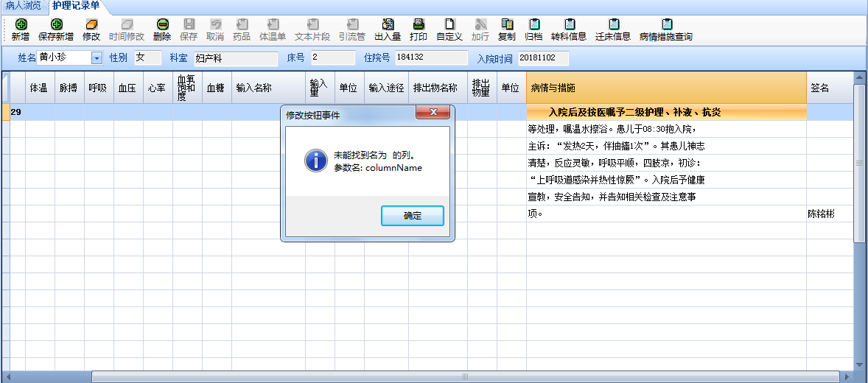Viewport: 868px width, 383px height.
Task: Expand the 姓名 dropdown arrow
Action: click(x=97, y=58)
